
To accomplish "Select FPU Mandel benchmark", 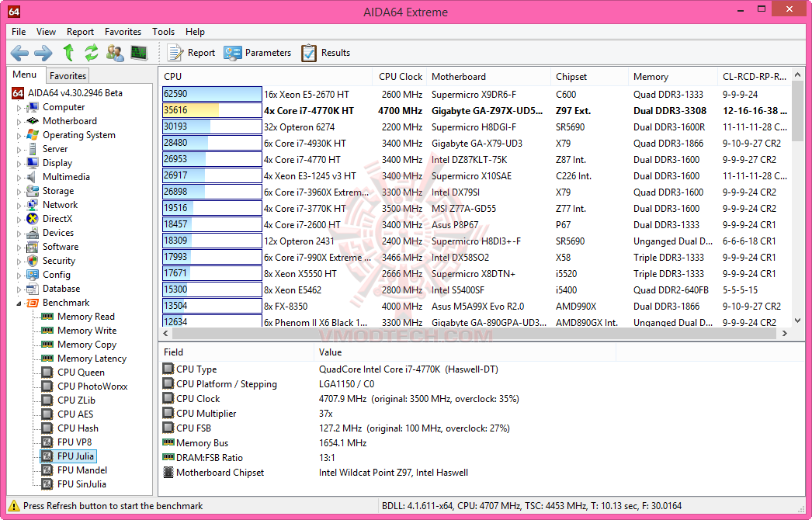I will (x=82, y=470).
